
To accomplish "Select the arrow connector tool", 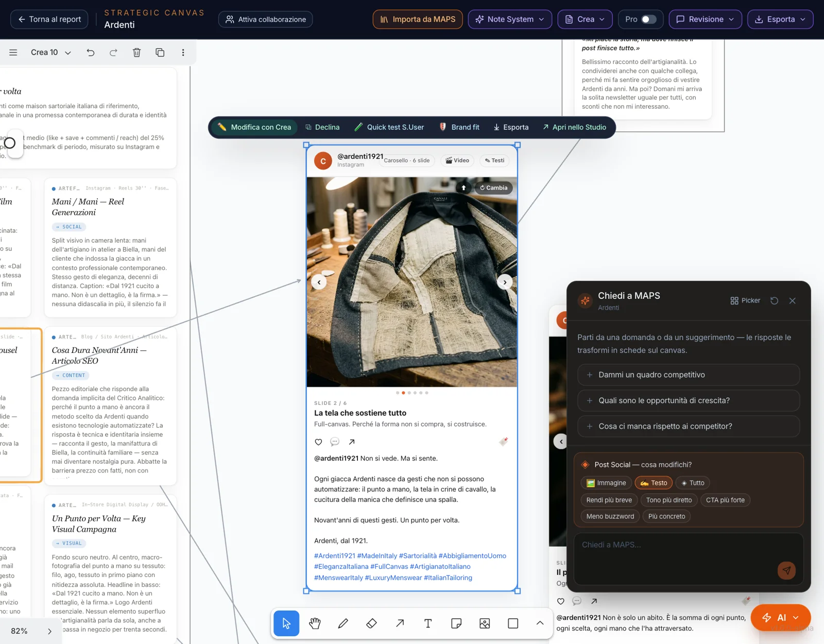I will (400, 623).
